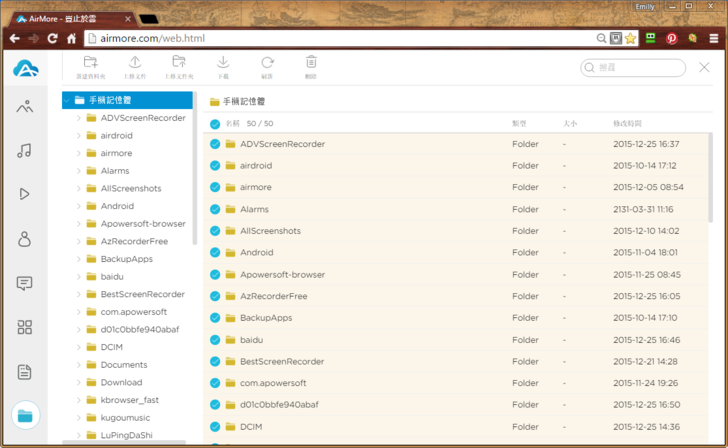728x448 pixels.
Task: Click the browser reload button
Action: 53,39
